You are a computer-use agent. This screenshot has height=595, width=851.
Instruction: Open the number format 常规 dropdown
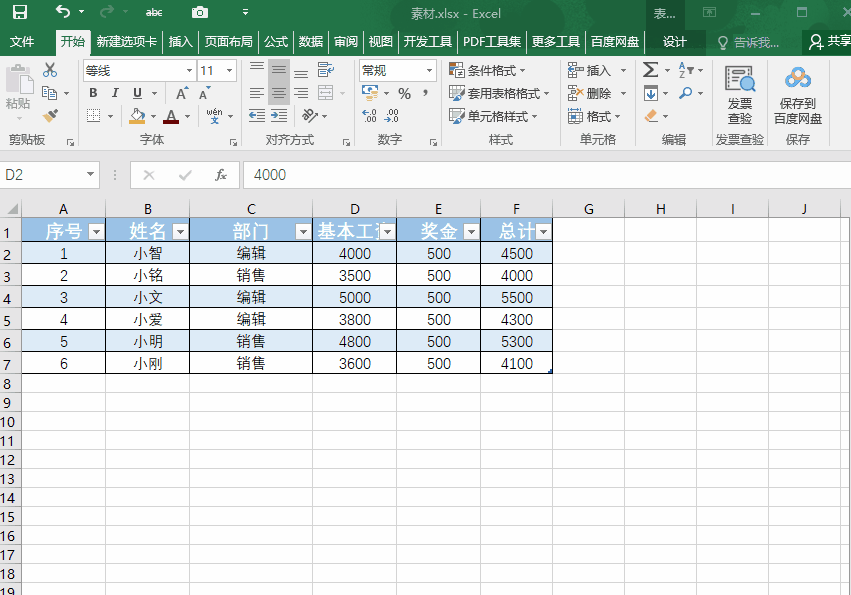tap(429, 71)
